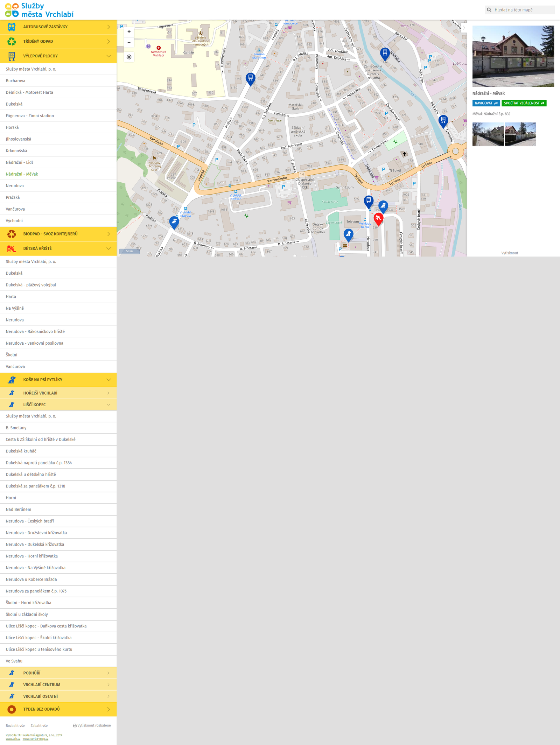560x745 pixels.
Task: Open the www.tvorba-map.cz link
Action: coord(35,739)
